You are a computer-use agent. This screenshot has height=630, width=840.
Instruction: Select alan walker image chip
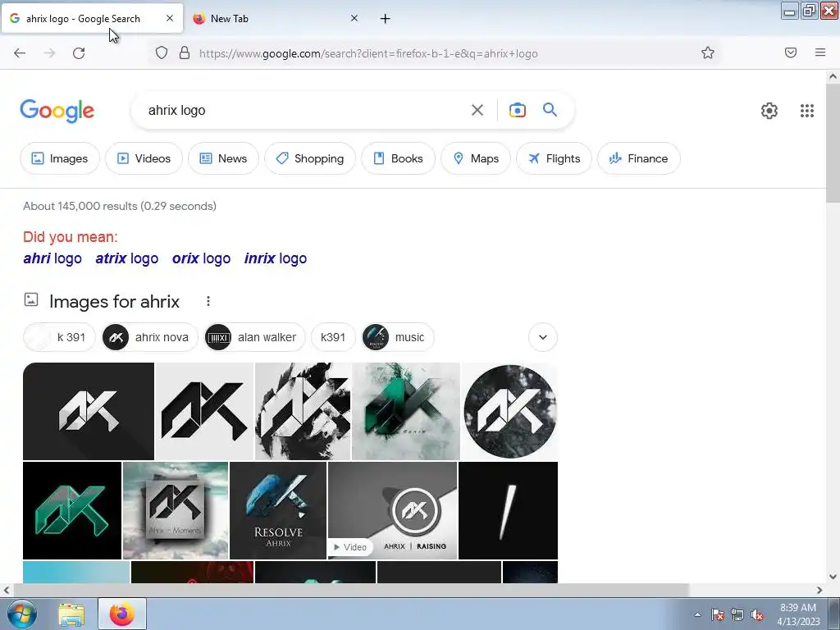click(x=254, y=337)
